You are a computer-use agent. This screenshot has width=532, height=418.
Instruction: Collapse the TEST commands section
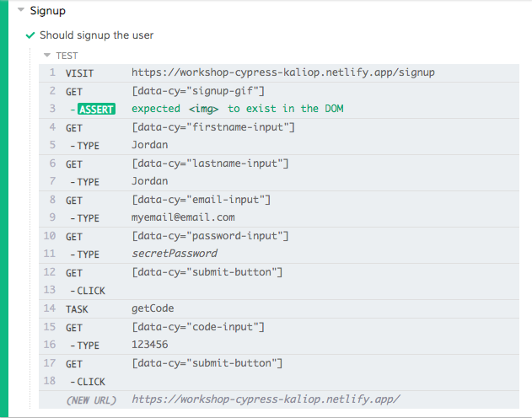(47, 56)
